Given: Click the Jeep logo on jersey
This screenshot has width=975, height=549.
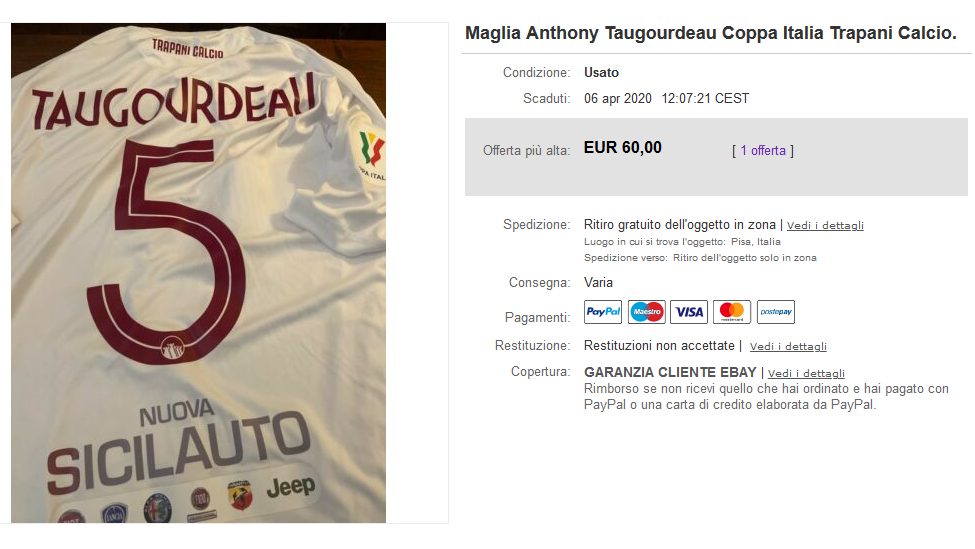Looking at the screenshot, I should click(290, 486).
